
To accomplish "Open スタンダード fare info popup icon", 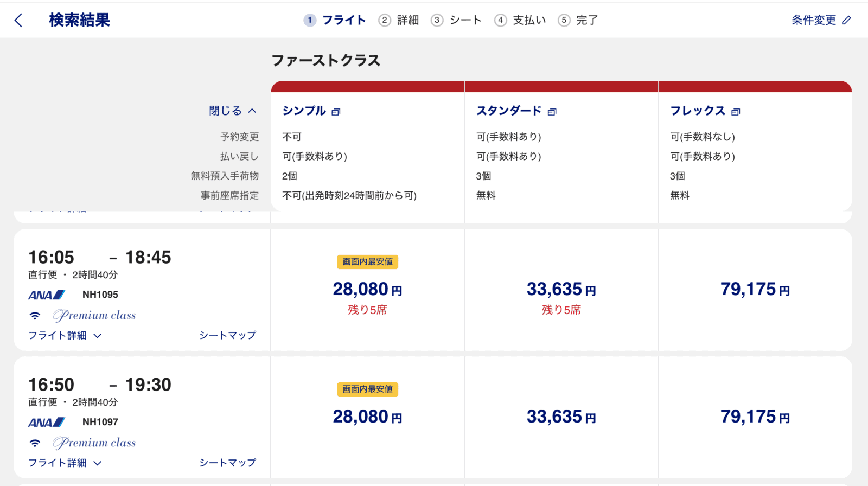I will click(x=552, y=112).
